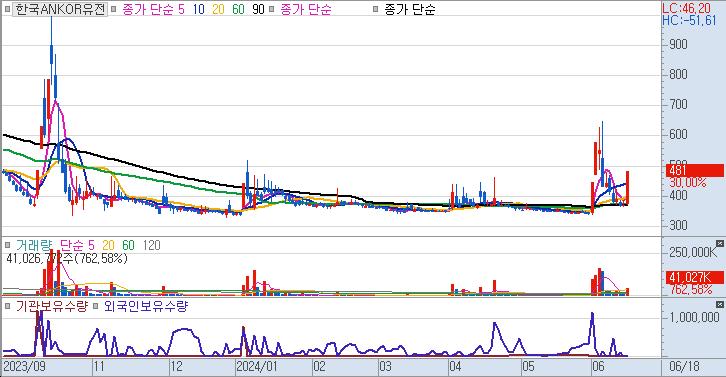Close the volume panel with its X icon

point(719,243)
